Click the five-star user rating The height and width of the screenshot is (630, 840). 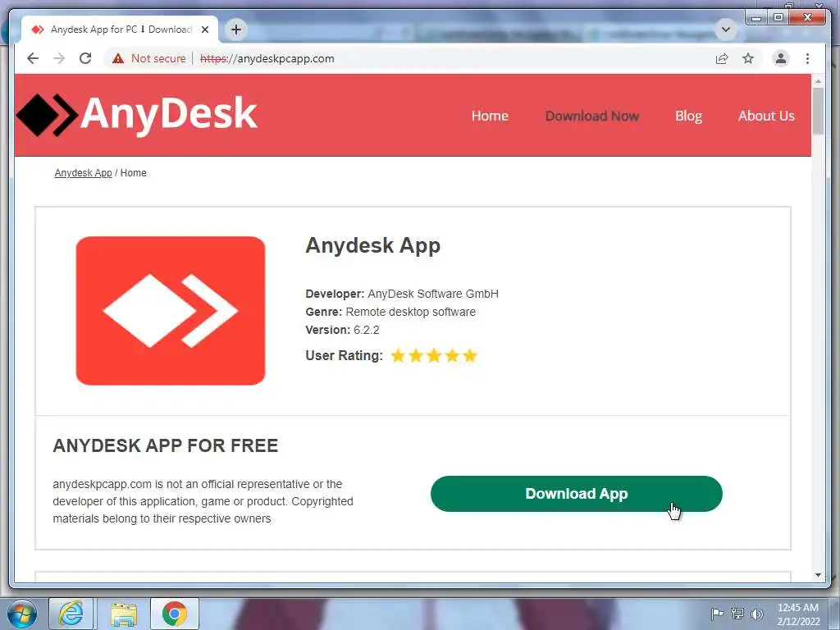pyautogui.click(x=434, y=356)
